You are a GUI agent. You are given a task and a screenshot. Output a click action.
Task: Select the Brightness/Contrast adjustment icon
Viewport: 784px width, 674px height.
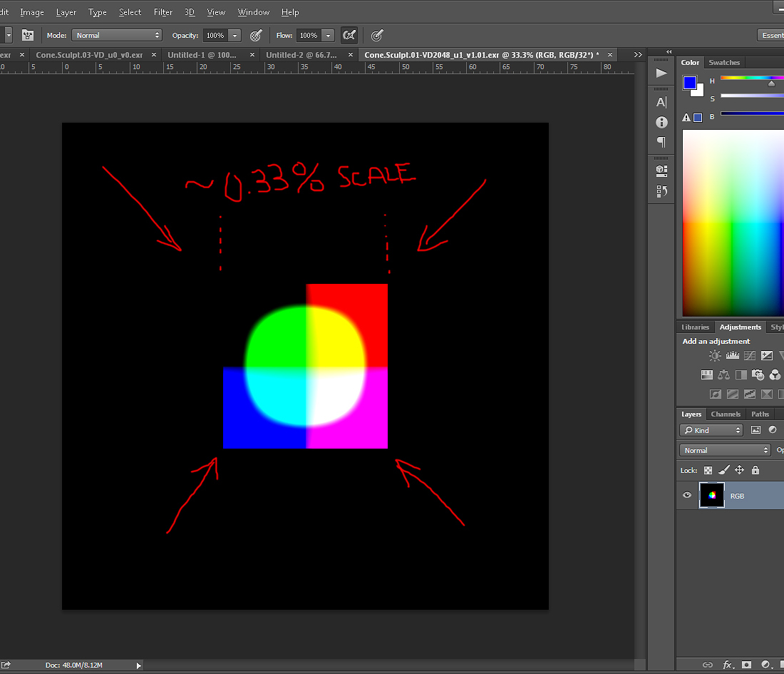tap(715, 354)
